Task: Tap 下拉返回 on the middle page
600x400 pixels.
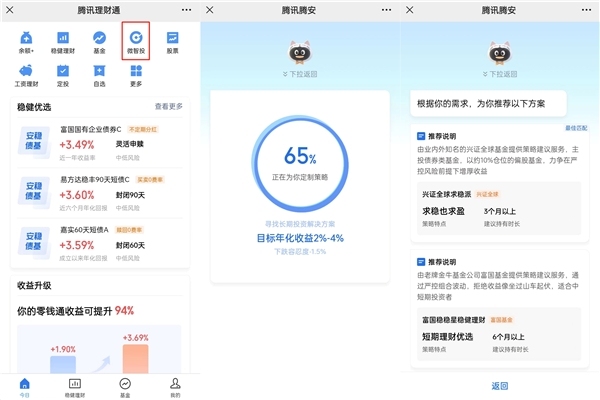Action: coord(300,74)
